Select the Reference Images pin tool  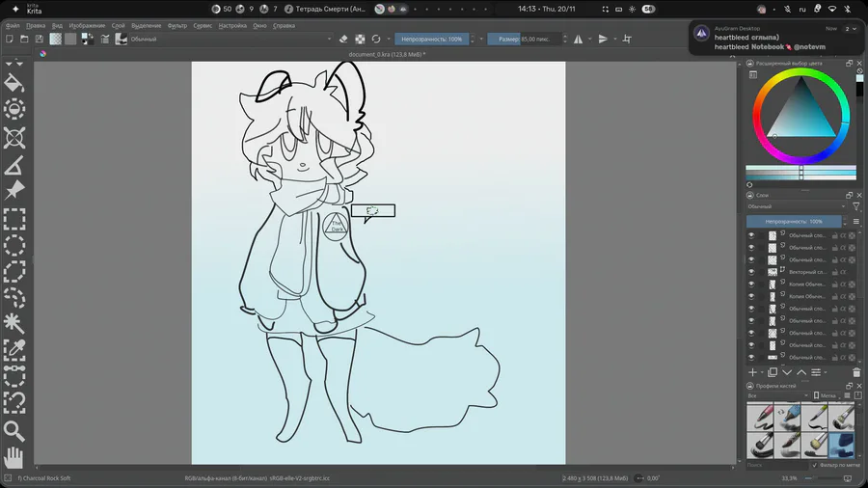[14, 191]
